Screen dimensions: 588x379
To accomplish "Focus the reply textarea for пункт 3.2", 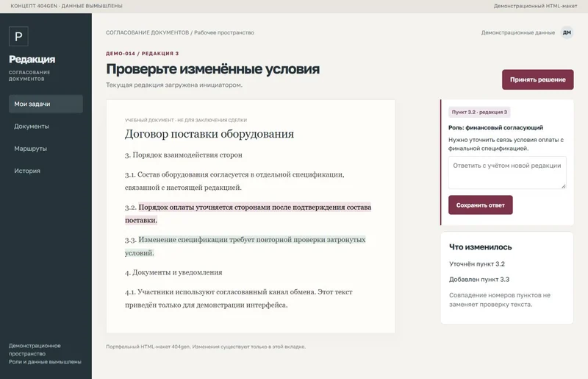I will 507,172.
